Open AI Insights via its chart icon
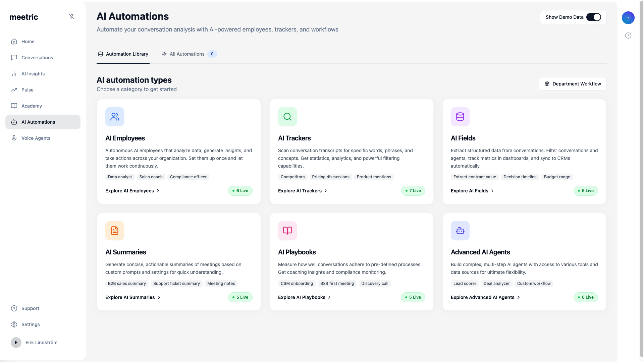Viewport: 644px width, 362px height. tap(14, 74)
